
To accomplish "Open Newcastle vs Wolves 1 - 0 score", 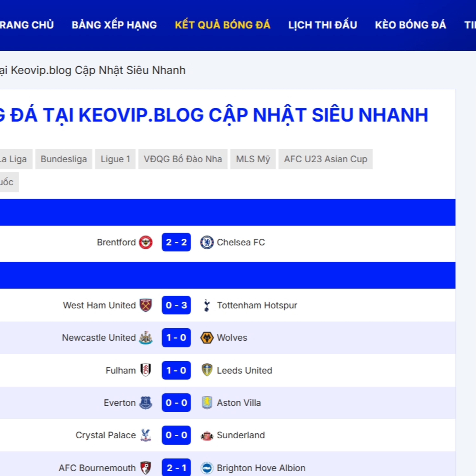I will (176, 337).
